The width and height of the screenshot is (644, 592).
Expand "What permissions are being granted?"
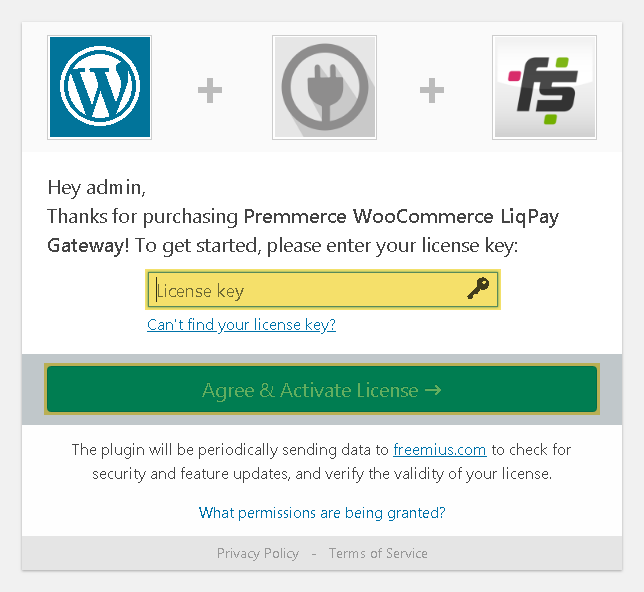(x=322, y=513)
